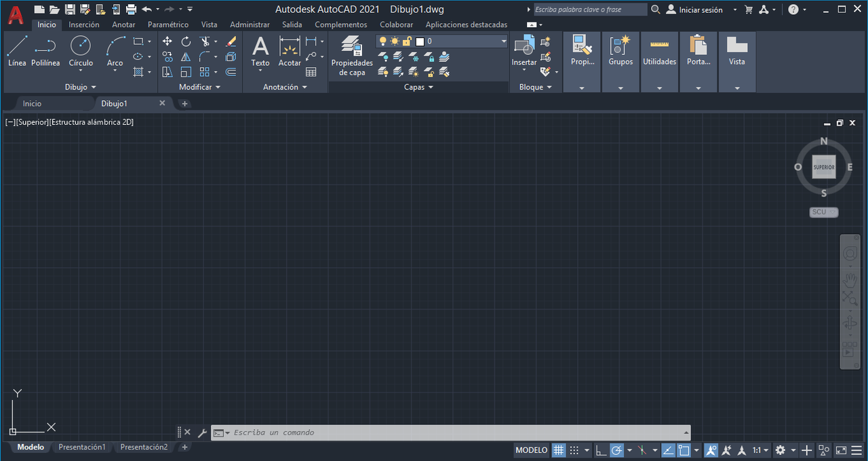Screen dimensions: 868x461
Task: Switch to the Presentación1 layout tab
Action: coord(82,447)
